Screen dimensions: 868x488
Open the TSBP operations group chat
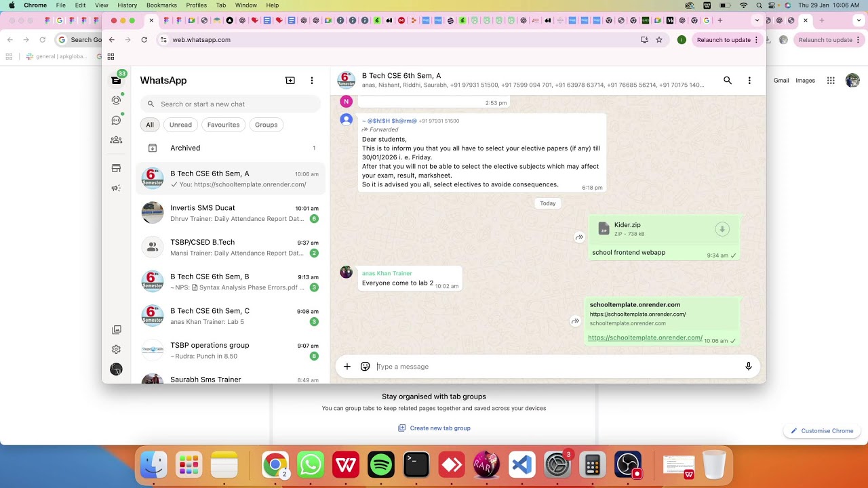tap(231, 350)
